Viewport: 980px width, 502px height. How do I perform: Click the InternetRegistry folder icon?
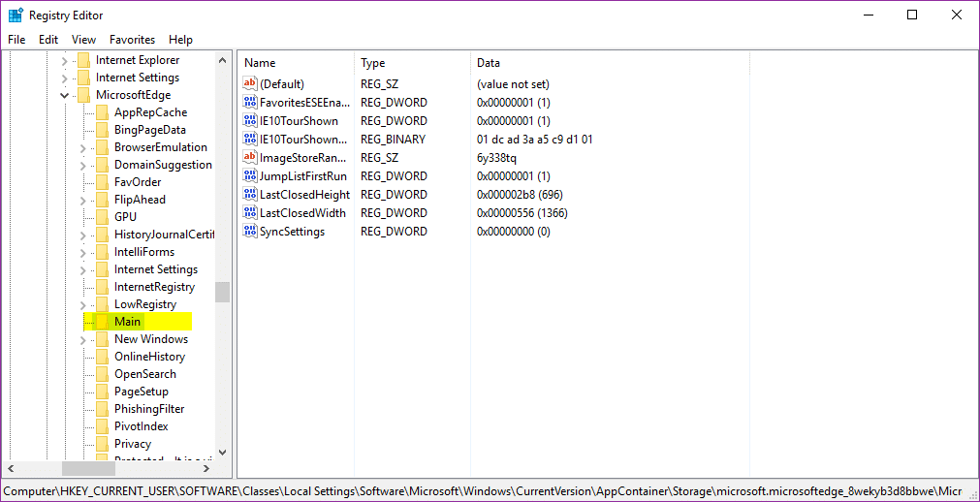click(102, 287)
